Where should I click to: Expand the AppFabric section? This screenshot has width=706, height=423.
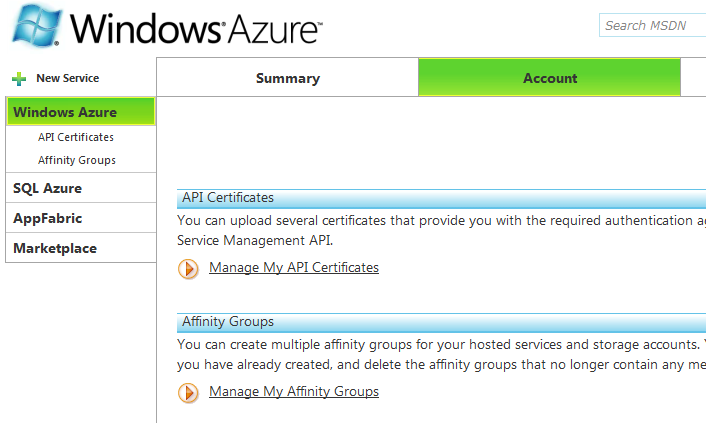click(81, 218)
